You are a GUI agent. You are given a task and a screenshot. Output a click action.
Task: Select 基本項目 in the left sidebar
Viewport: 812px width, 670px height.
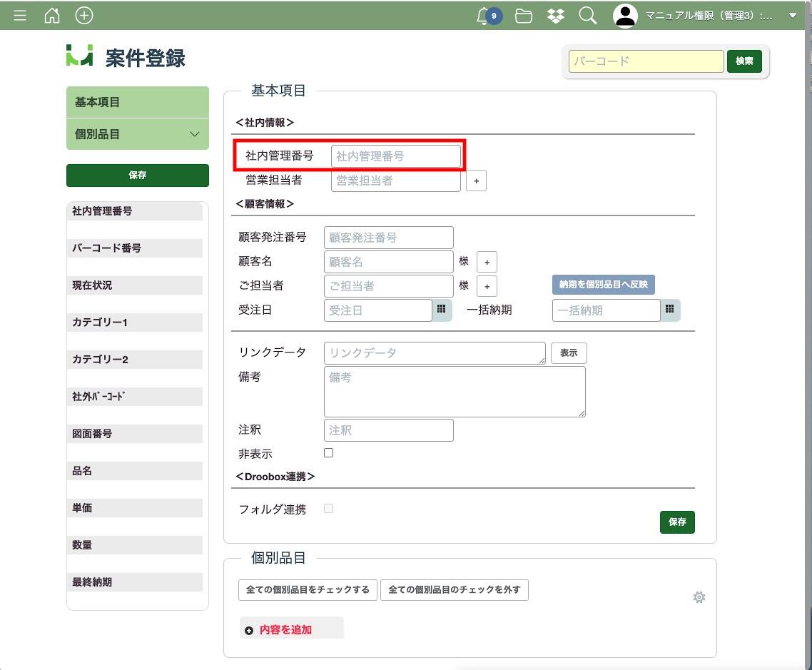(x=137, y=102)
